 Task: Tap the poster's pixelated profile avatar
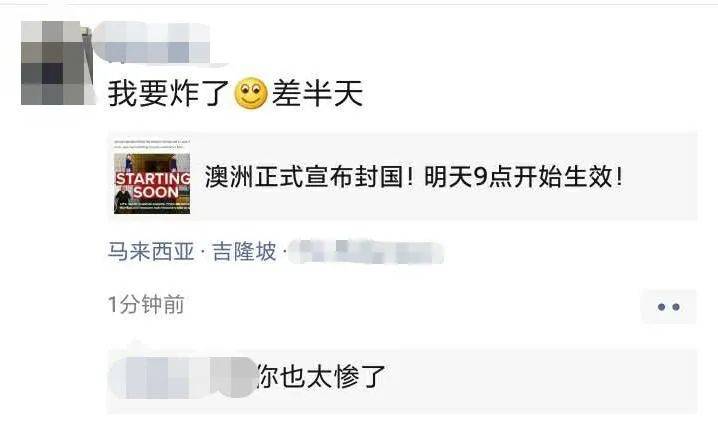[57, 63]
